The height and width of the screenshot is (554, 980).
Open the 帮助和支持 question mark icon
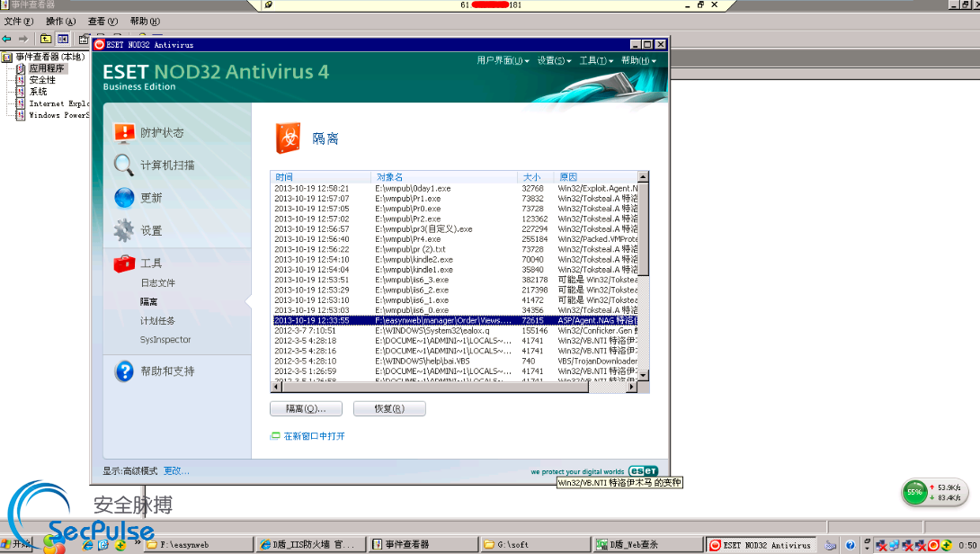[124, 371]
